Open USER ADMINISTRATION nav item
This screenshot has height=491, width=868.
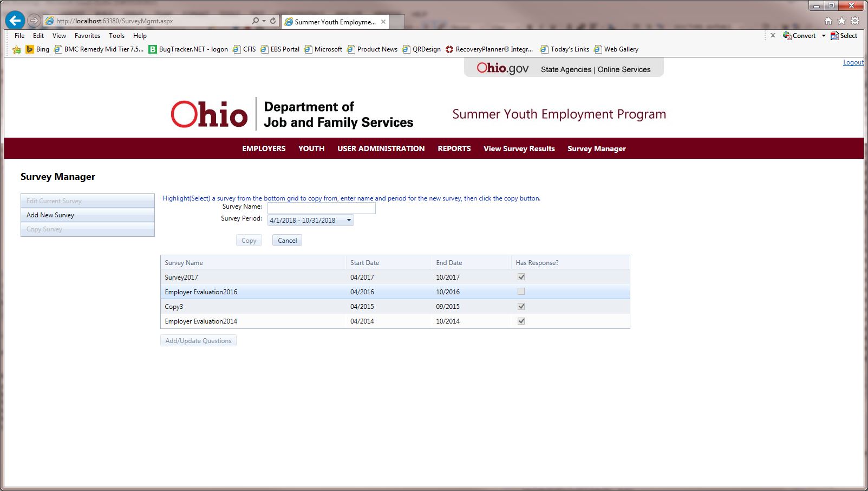381,148
